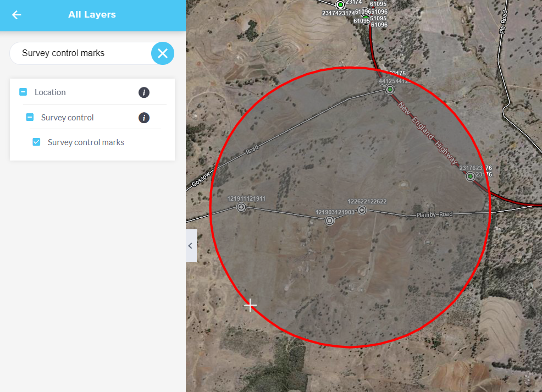Image resolution: width=542 pixels, height=392 pixels.
Task: Select green survey mark 23174 at the top
Action: pos(340,5)
